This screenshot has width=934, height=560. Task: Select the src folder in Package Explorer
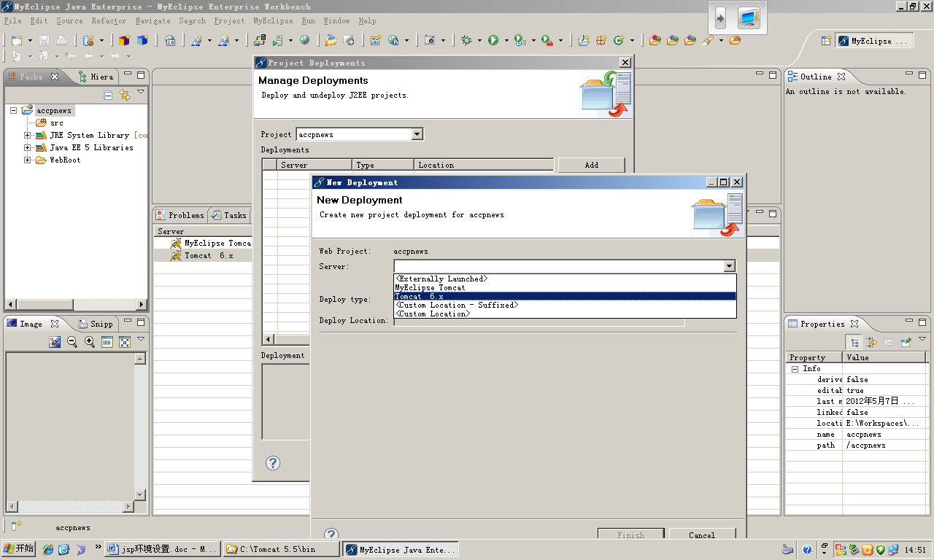(x=50, y=122)
